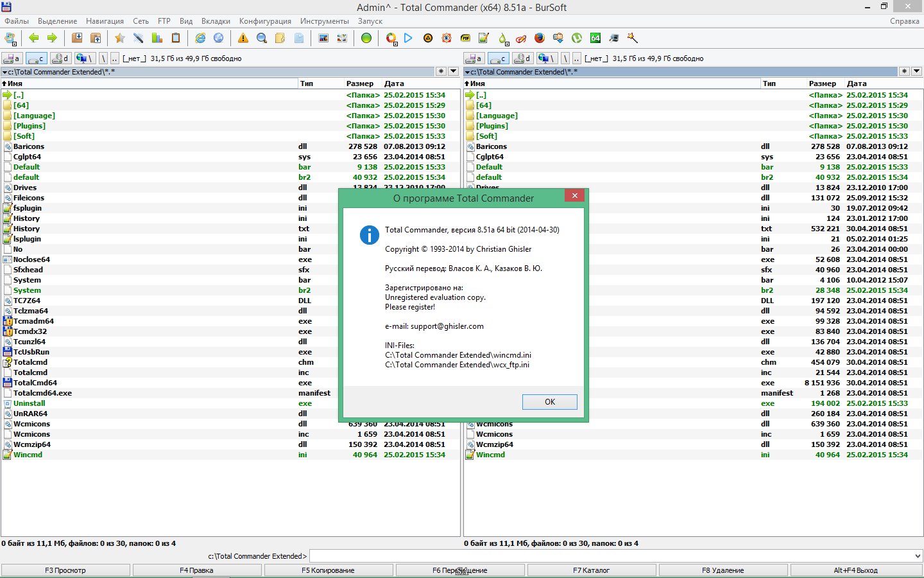This screenshot has width=924, height=578.
Task: Click the green '64' toolbar icon
Action: (x=595, y=39)
